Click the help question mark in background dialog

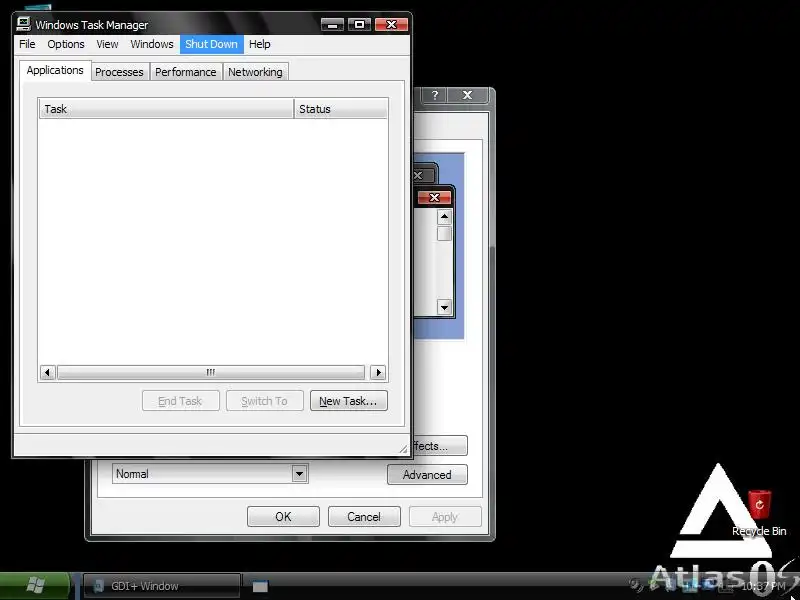tap(435, 95)
